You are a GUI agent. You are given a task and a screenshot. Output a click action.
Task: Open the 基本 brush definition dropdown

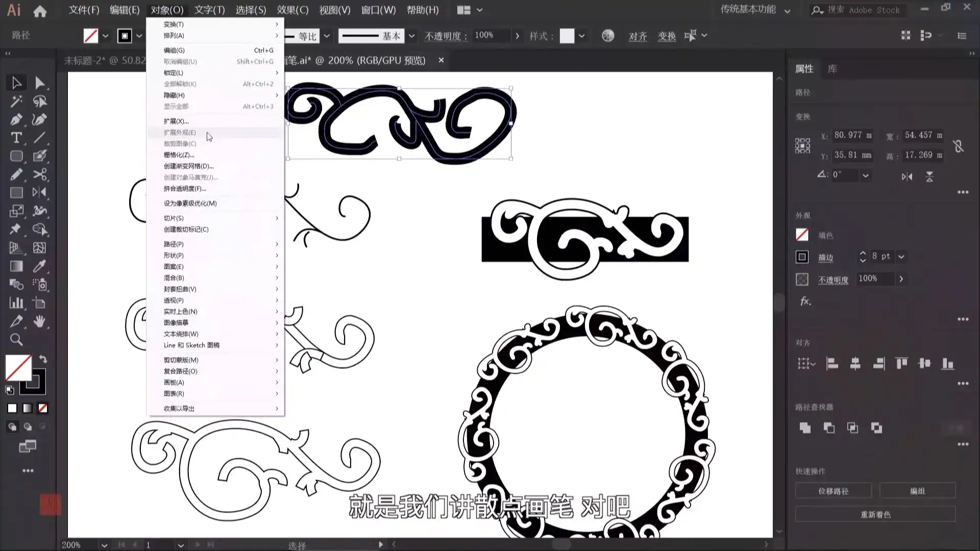click(x=412, y=36)
